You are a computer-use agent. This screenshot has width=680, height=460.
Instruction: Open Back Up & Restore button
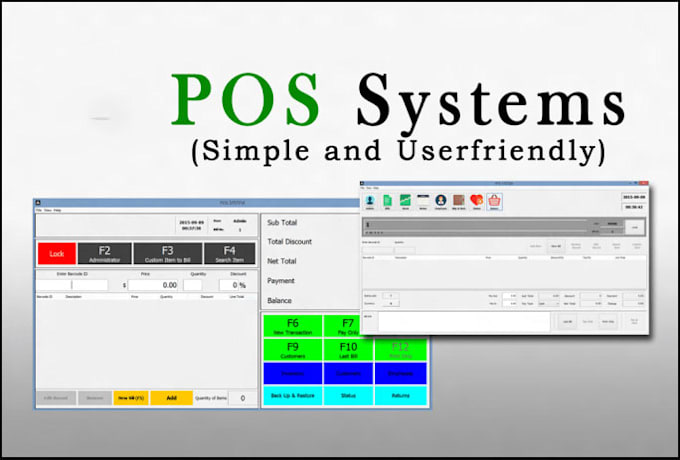point(293,395)
